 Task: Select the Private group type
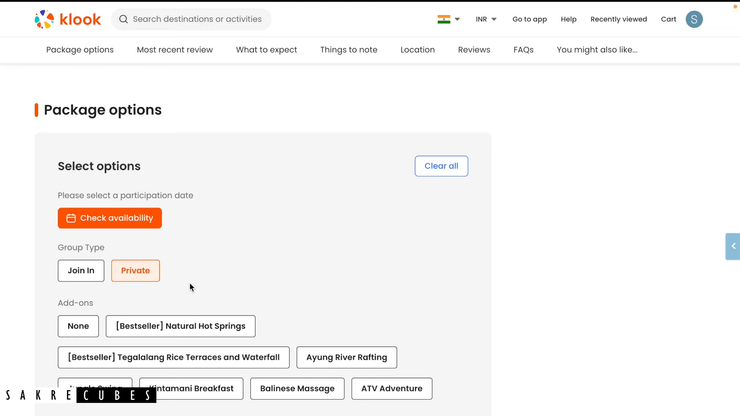click(135, 271)
